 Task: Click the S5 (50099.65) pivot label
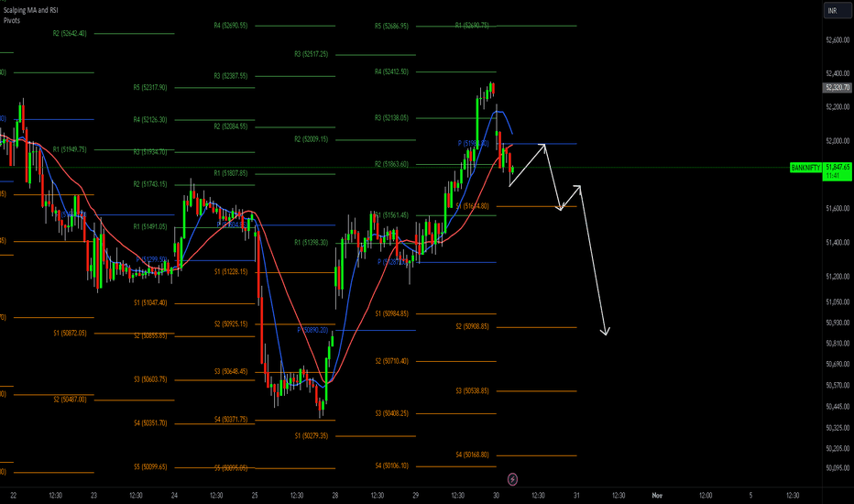(x=150, y=467)
